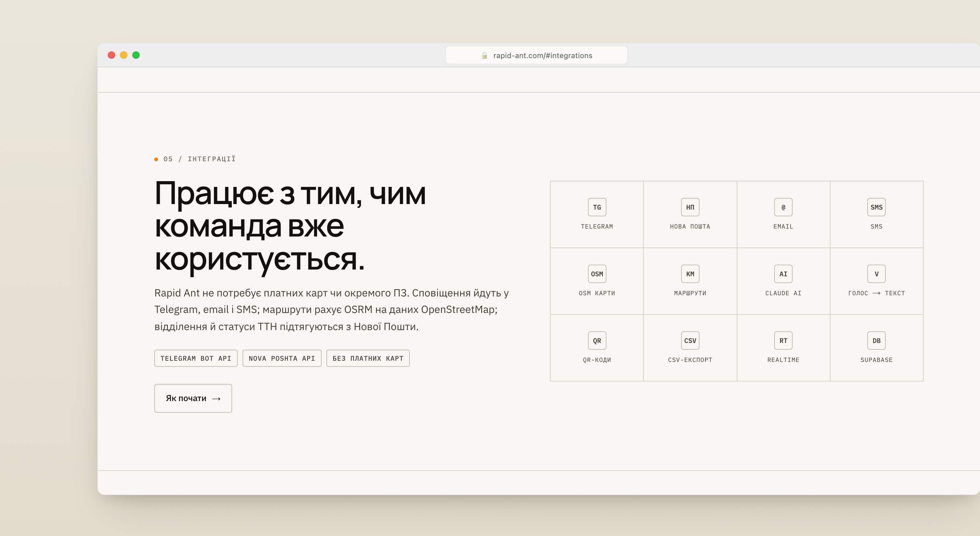
Task: Focus the rapid-ant.com address bar
Action: tap(537, 55)
